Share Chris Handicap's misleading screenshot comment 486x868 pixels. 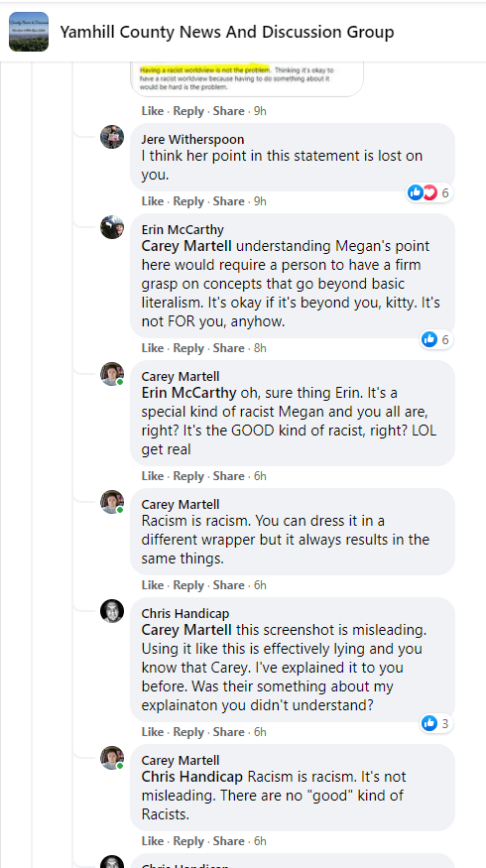click(228, 732)
